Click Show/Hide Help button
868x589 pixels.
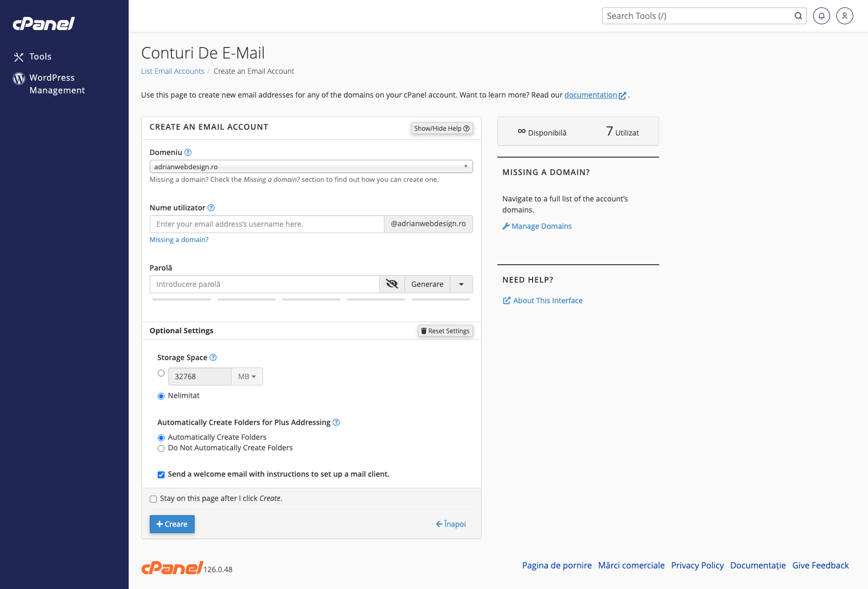[x=442, y=128]
